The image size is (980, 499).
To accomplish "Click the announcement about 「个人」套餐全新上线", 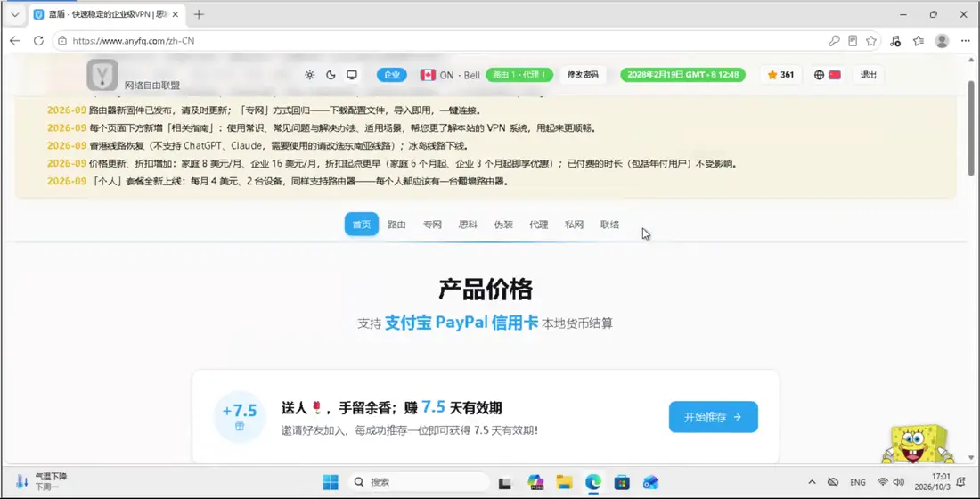I will (277, 182).
